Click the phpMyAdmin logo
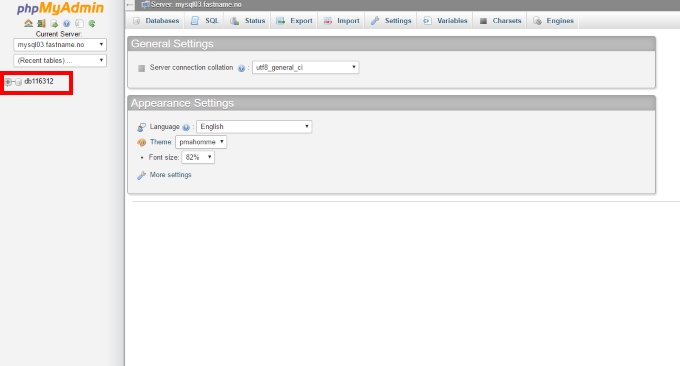Screen dimensions: 680x366 [x=60, y=8]
